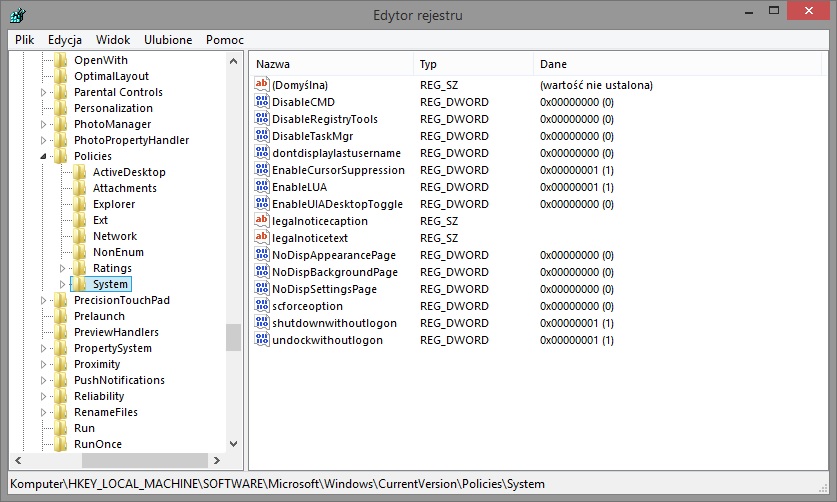Open the Ulubione menu
The width and height of the screenshot is (837, 502).
tap(168, 40)
